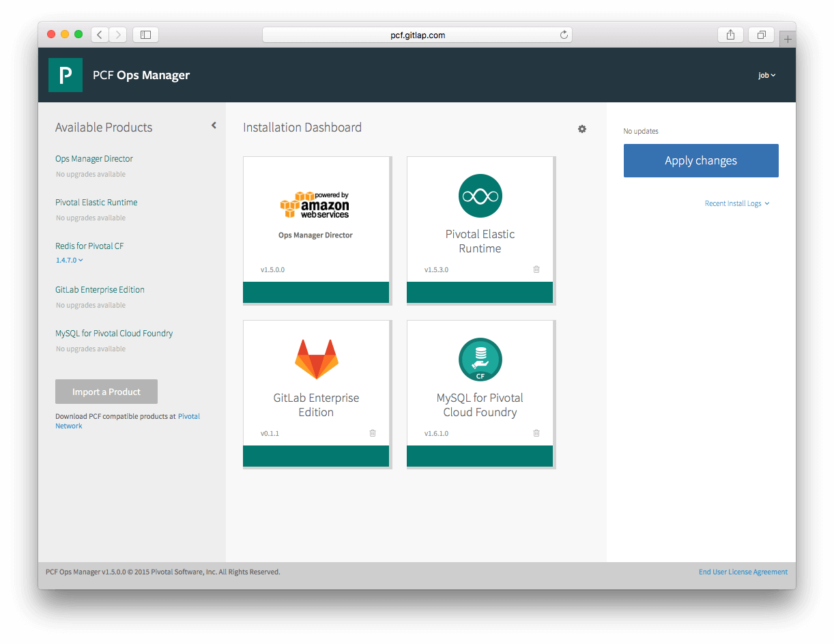Open the Installation Dashboard gear settings
Screen dimensions: 834x644
point(582,129)
